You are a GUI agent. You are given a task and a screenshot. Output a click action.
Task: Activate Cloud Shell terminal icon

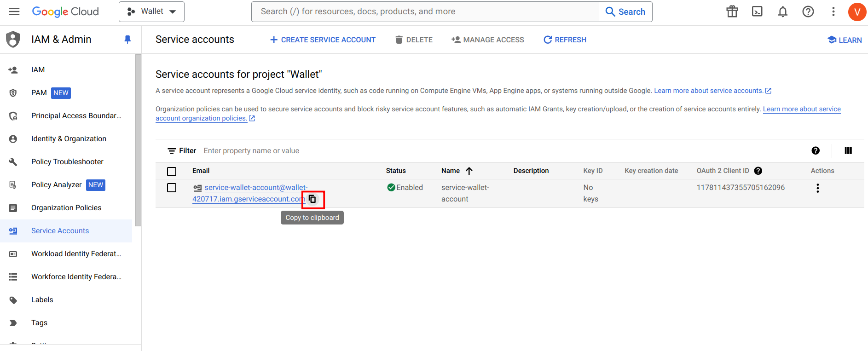[x=757, y=12]
